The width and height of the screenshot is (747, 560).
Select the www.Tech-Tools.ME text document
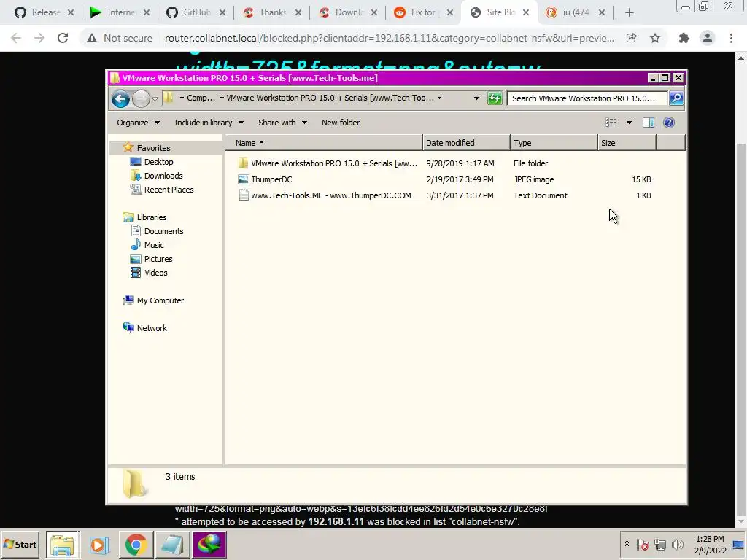[325, 195]
